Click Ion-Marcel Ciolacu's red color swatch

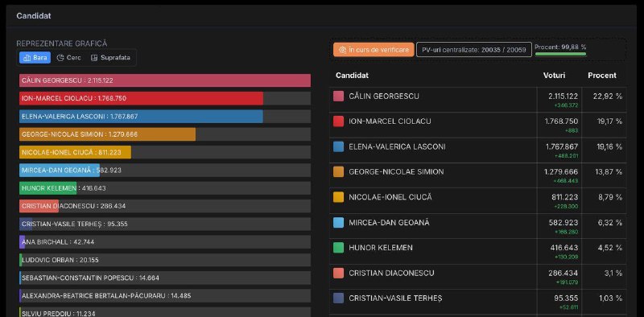(338, 121)
